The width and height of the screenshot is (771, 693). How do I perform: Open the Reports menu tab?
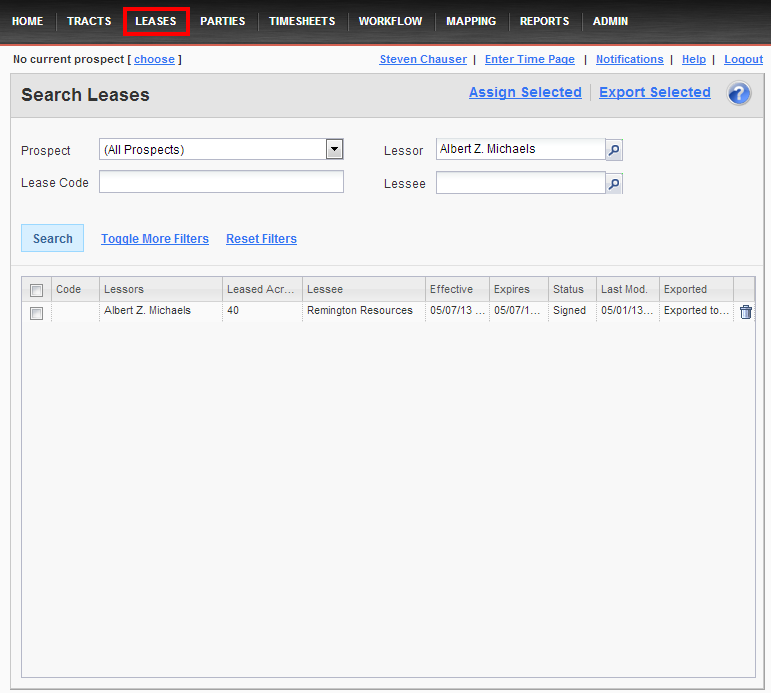[544, 21]
